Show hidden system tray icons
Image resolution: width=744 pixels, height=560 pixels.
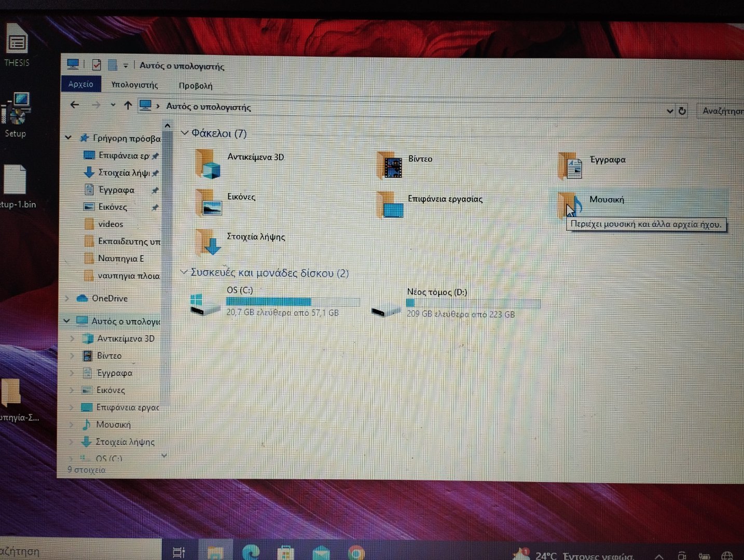tap(658, 556)
